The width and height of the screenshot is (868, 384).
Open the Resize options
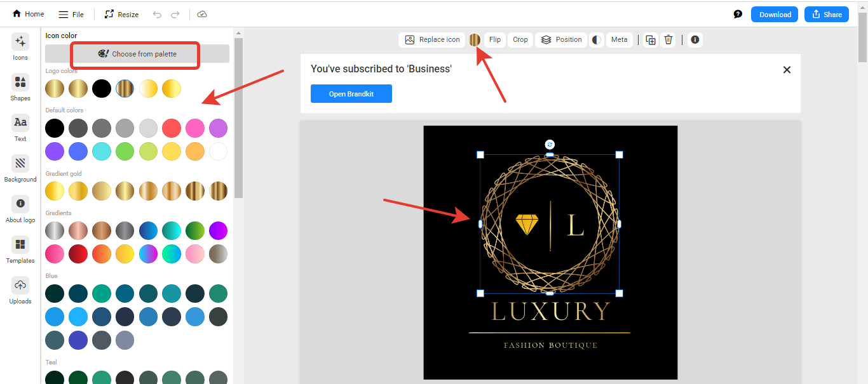pos(121,15)
